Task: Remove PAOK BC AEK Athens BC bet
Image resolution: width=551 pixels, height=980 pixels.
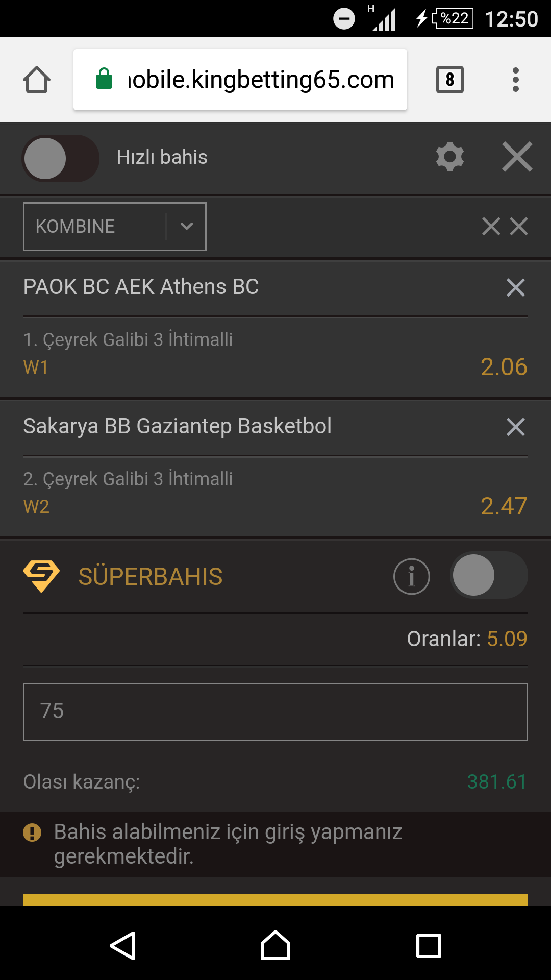Action: click(516, 287)
